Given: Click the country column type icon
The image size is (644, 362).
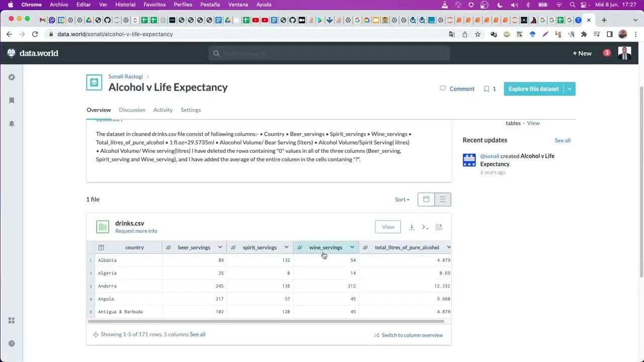Looking at the screenshot, I should click(x=101, y=247).
